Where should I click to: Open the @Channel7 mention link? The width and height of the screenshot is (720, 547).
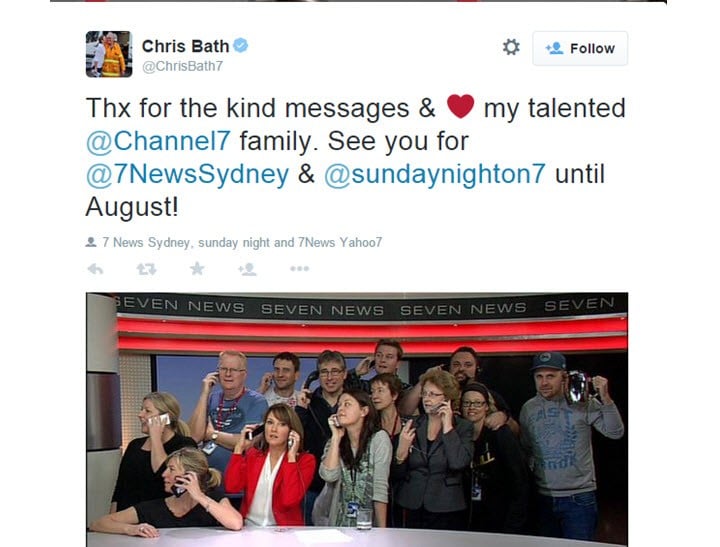point(158,141)
